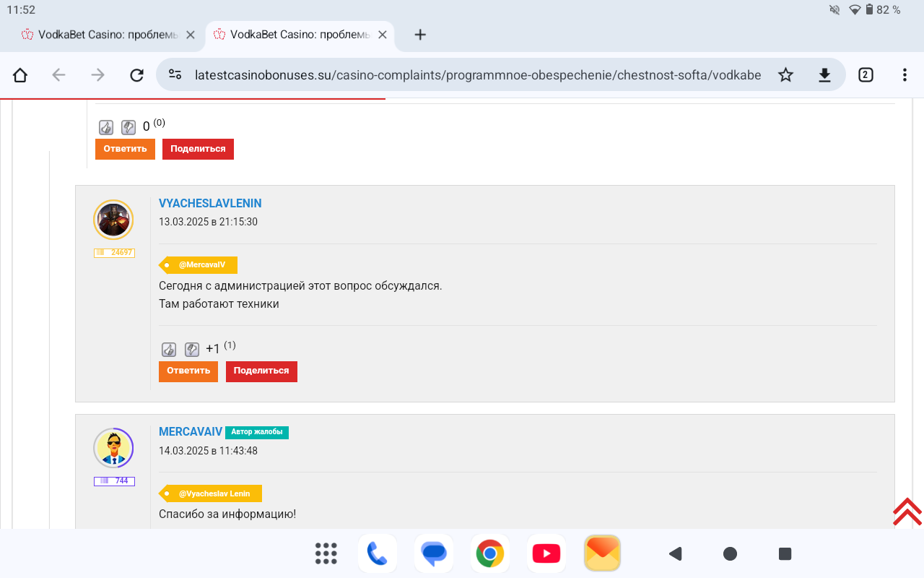This screenshot has width=924, height=578.
Task: Reload the page using the refresh icon
Action: pyautogui.click(x=136, y=75)
